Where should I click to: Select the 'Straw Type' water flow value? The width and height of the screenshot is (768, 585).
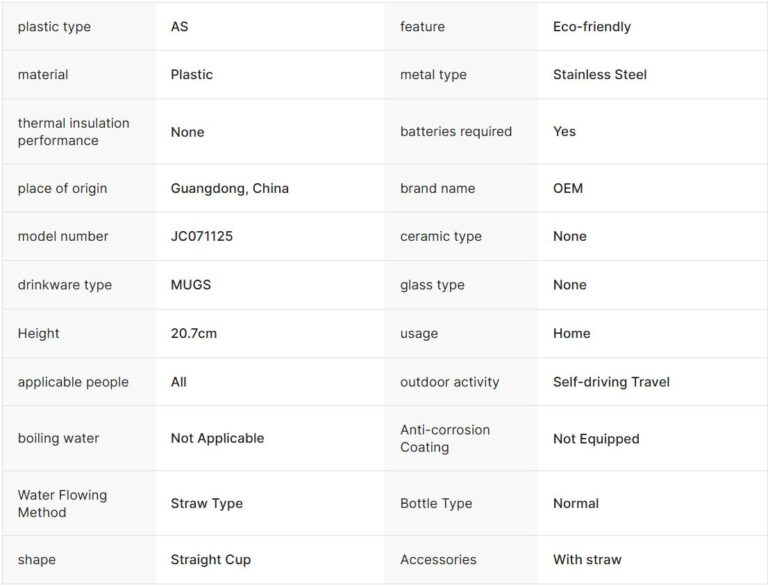(x=206, y=503)
